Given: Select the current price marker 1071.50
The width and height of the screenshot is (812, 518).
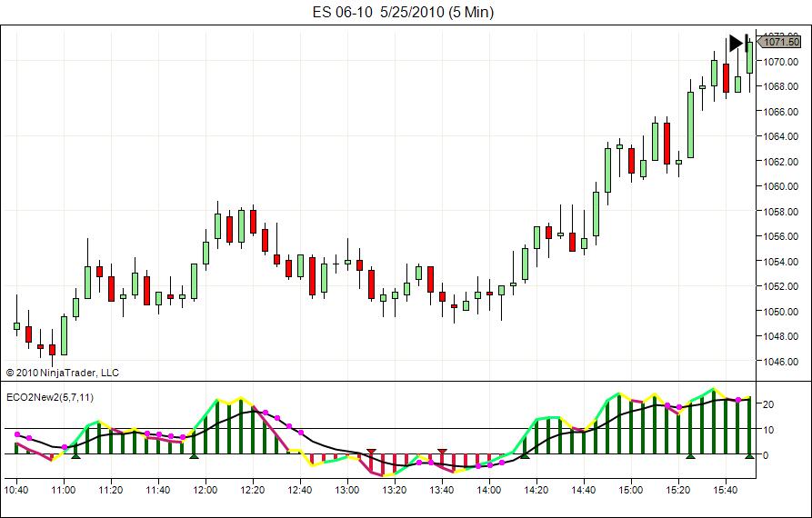Looking at the screenshot, I should click(779, 42).
